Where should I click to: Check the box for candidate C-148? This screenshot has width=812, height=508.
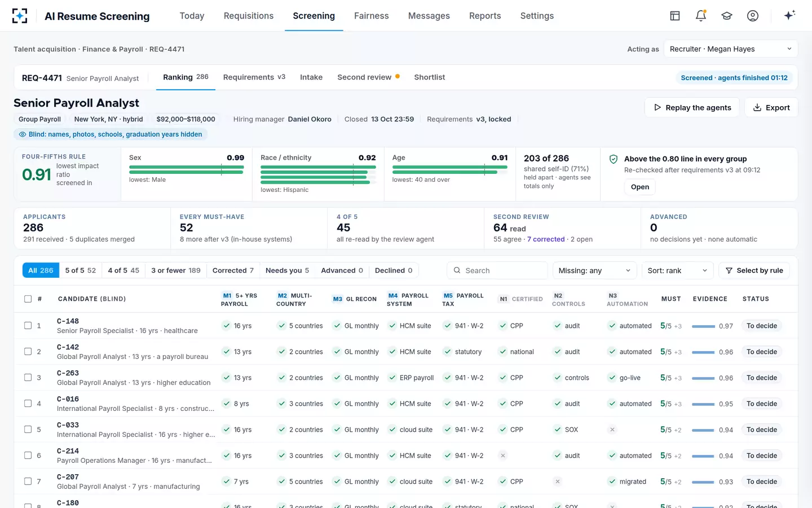28,326
